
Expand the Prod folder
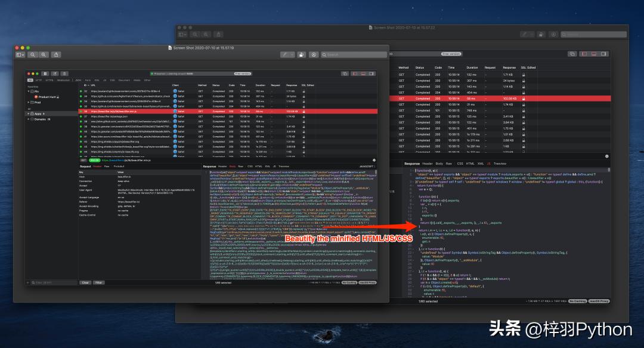[x=29, y=102]
